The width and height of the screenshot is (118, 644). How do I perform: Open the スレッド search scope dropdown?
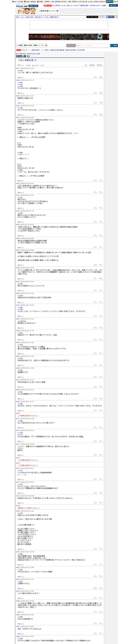point(71,46)
